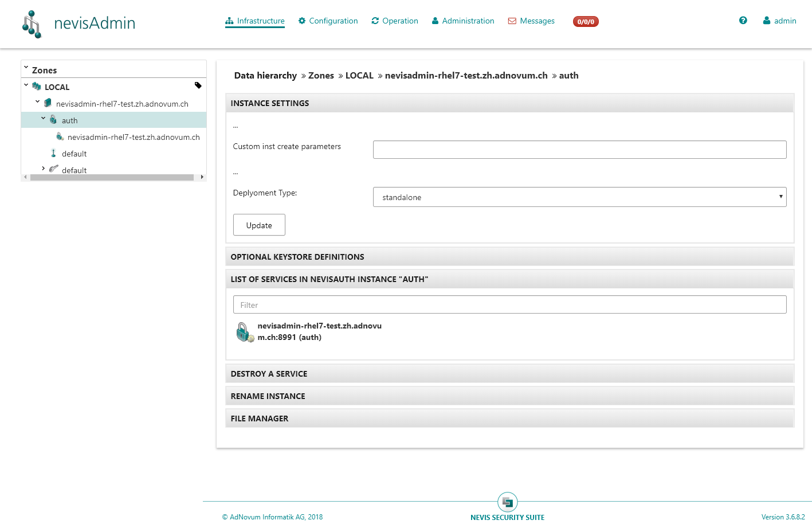
Task: Collapse the Zones panel chevron
Action: [x=26, y=68]
